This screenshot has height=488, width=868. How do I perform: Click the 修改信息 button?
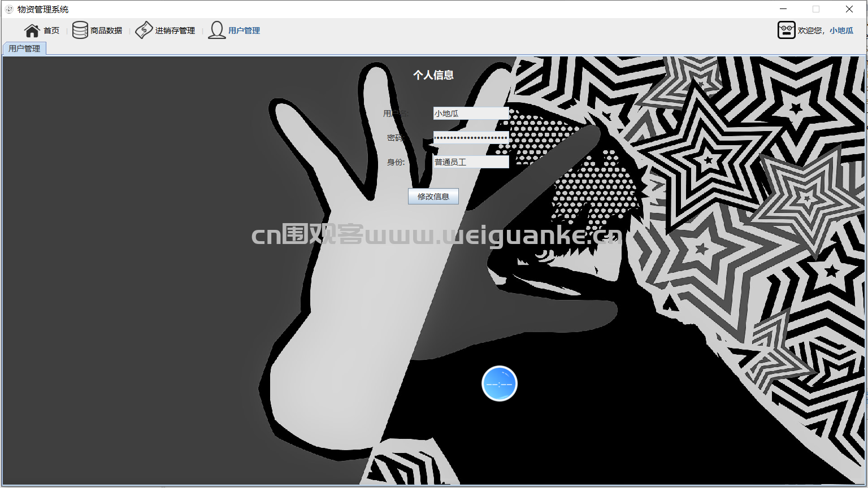(433, 197)
